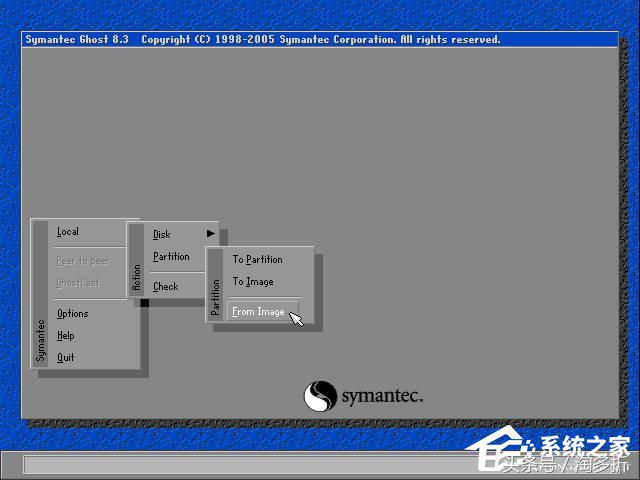Expand the Disk submenu arrow

tap(210, 234)
